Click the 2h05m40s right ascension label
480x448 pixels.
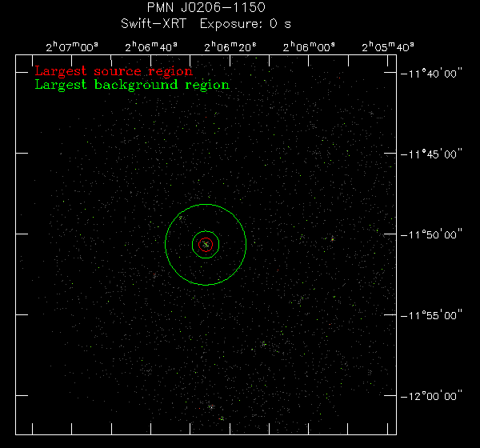pyautogui.click(x=387, y=47)
